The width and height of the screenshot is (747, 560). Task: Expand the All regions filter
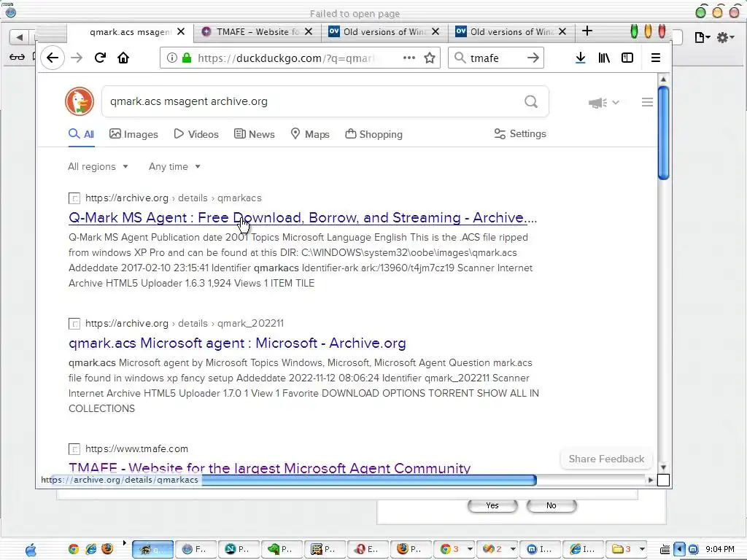[x=98, y=167]
